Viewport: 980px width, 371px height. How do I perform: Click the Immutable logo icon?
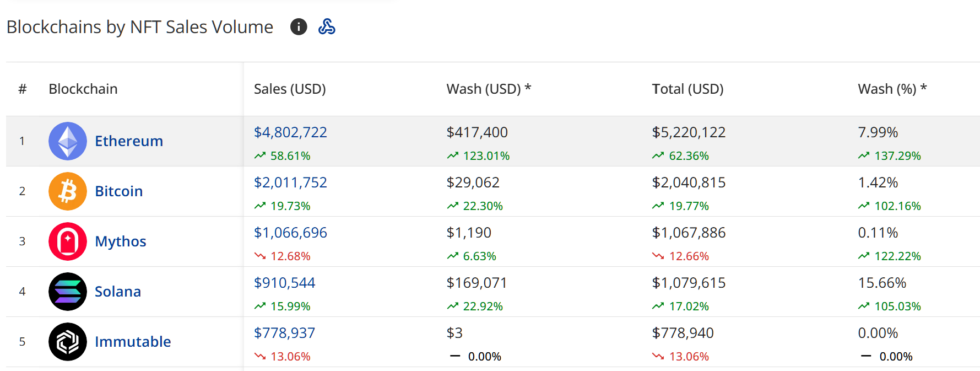click(68, 342)
